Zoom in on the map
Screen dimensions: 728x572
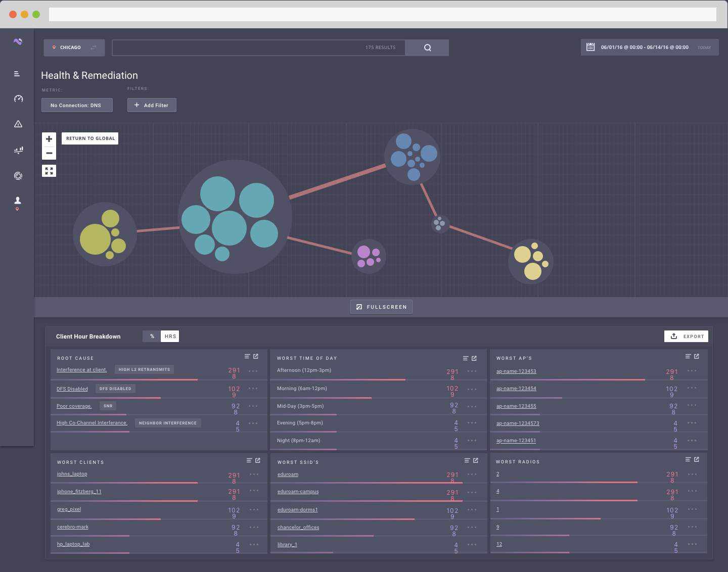(x=49, y=139)
